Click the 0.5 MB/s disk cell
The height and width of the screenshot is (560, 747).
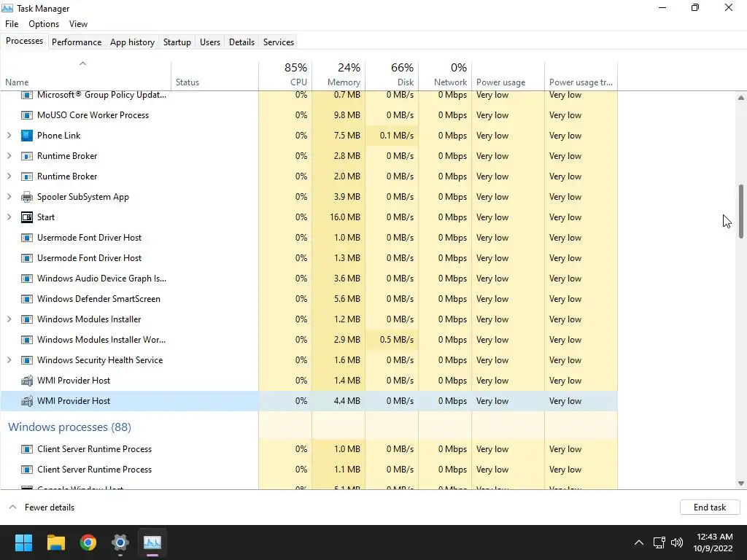pos(392,340)
